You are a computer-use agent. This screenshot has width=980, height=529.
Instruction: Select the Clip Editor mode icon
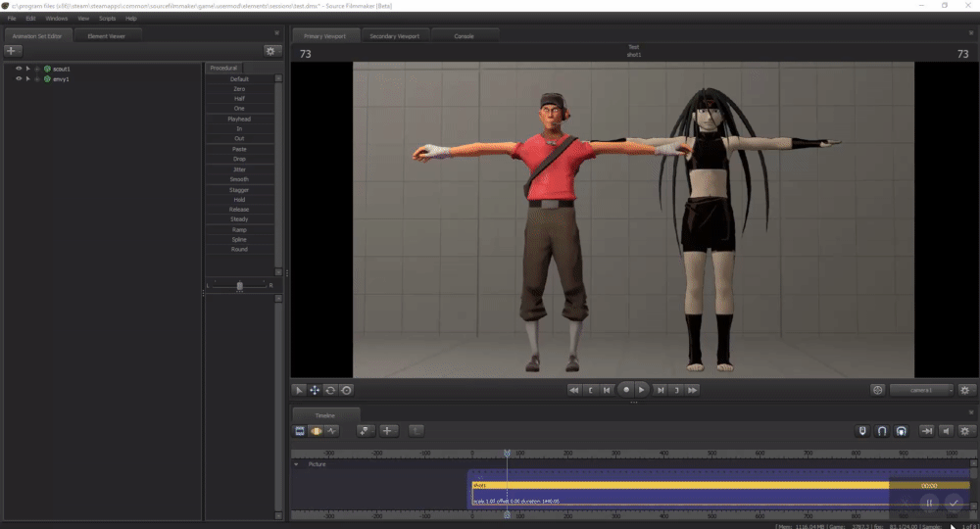point(300,430)
